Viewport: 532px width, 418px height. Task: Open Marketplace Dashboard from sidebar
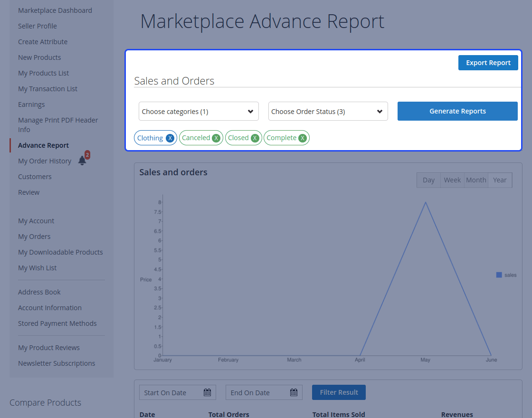pos(55,10)
